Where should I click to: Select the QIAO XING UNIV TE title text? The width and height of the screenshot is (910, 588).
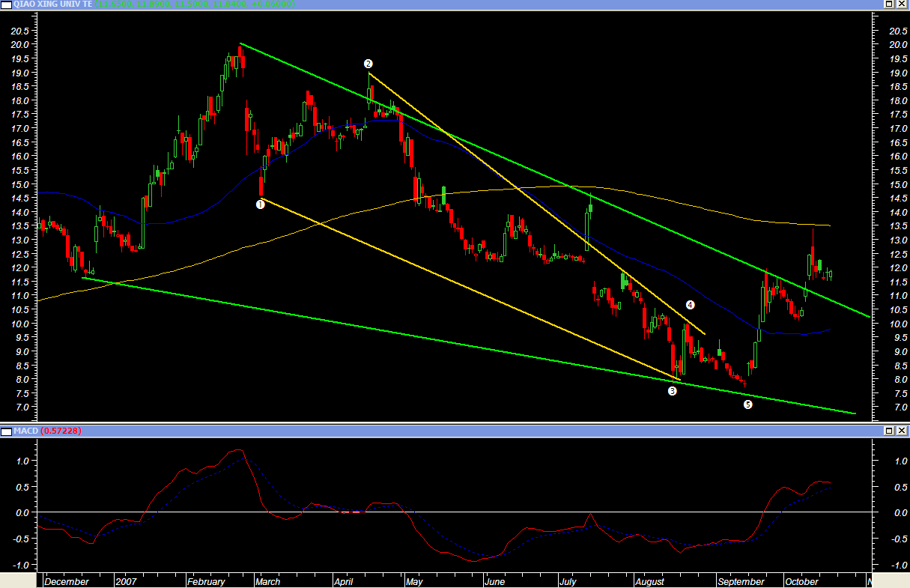click(52, 4)
